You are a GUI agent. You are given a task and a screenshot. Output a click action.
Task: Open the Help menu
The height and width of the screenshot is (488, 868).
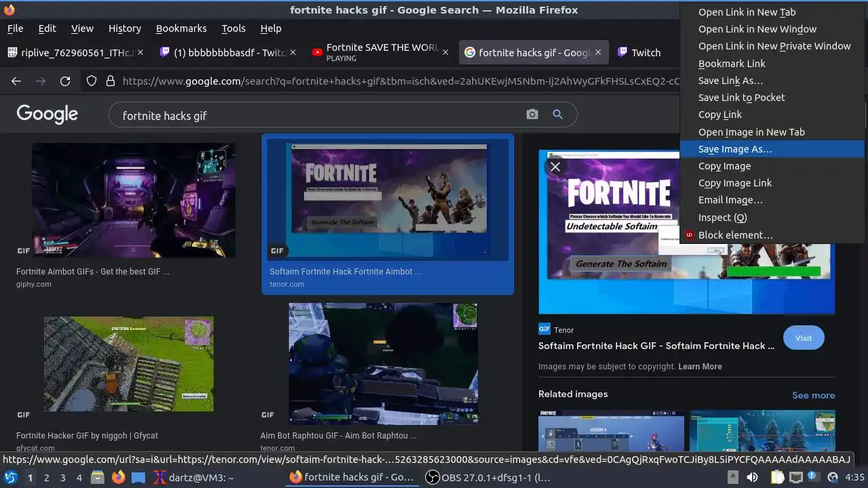[271, 28]
